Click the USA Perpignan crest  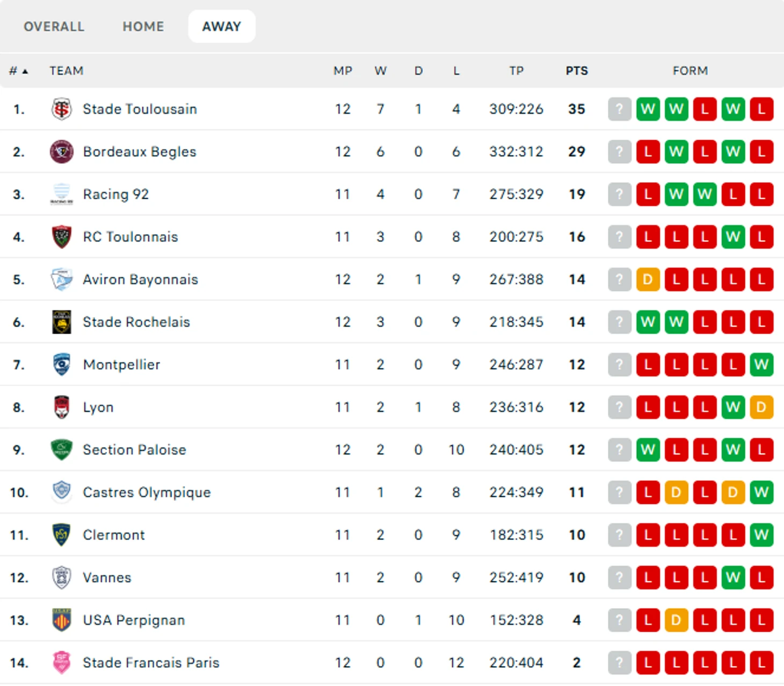click(x=61, y=620)
